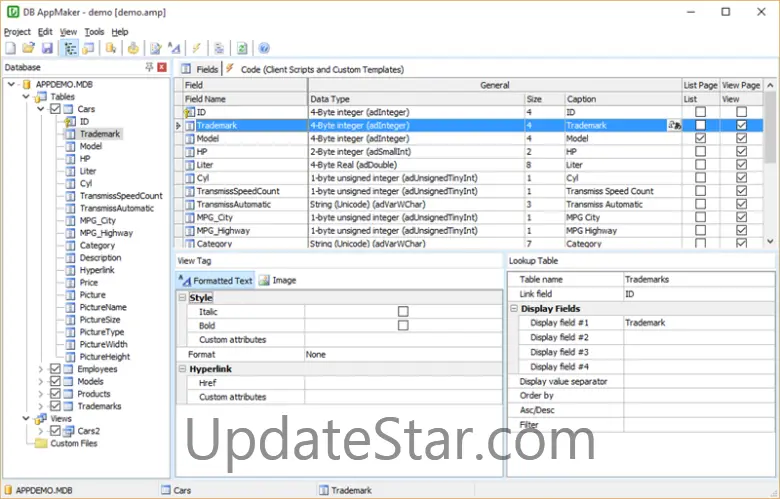Save the project with the floppy icon
Viewport: 780px width, 499px height.
point(47,48)
